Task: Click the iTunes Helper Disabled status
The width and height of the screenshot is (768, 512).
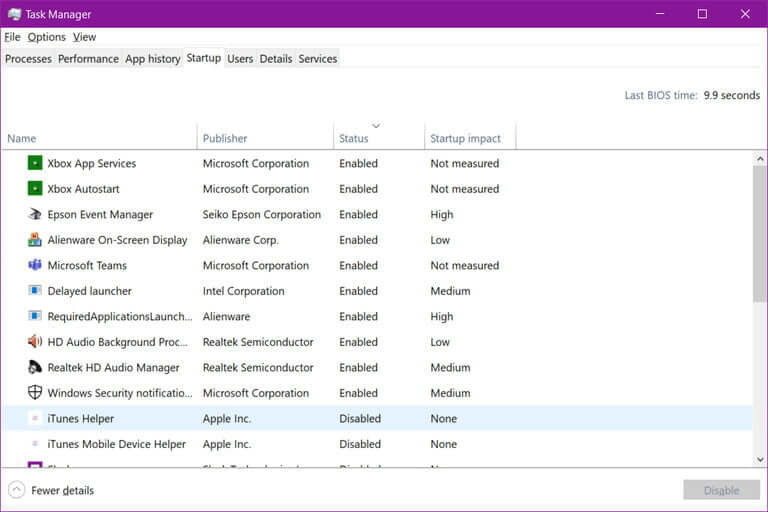Action: [x=360, y=418]
